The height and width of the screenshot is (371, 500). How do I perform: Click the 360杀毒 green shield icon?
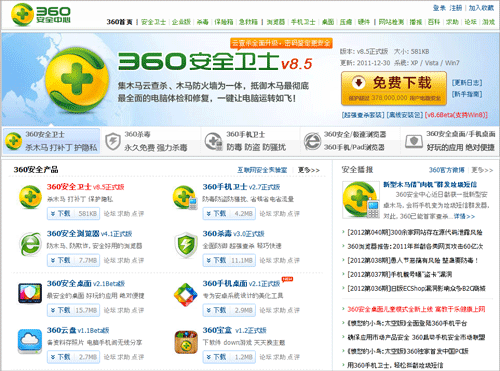tap(186, 245)
